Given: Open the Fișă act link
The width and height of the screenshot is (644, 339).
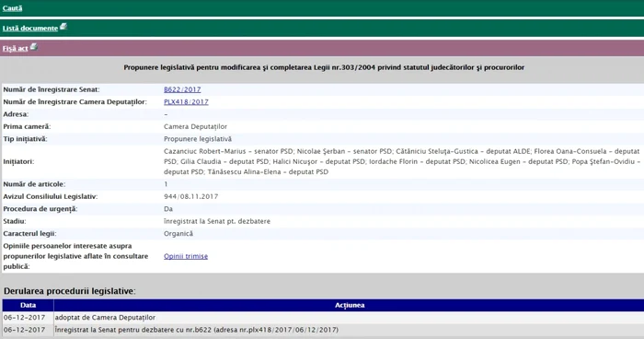Looking at the screenshot, I should [16, 49].
